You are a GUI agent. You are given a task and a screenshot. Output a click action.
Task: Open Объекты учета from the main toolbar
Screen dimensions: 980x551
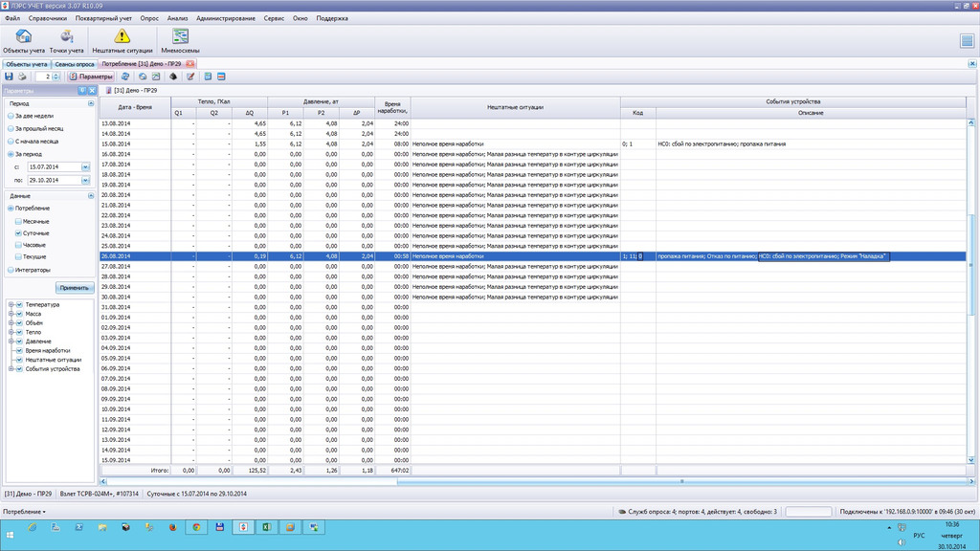point(24,40)
